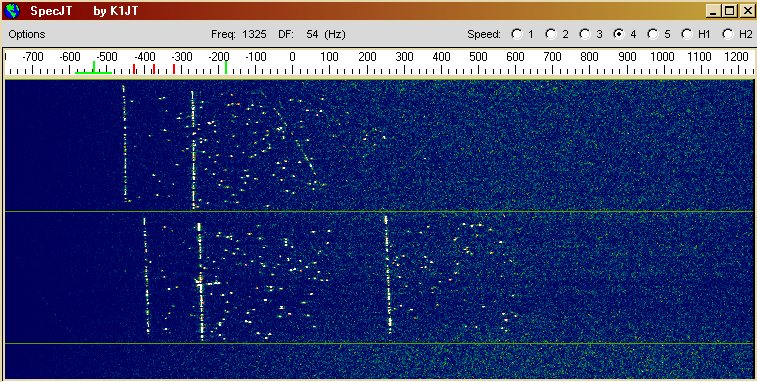The image size is (757, 382).
Task: Click the vertical signal trace in upper waterfall near -270 Hz
Action: click(x=193, y=150)
